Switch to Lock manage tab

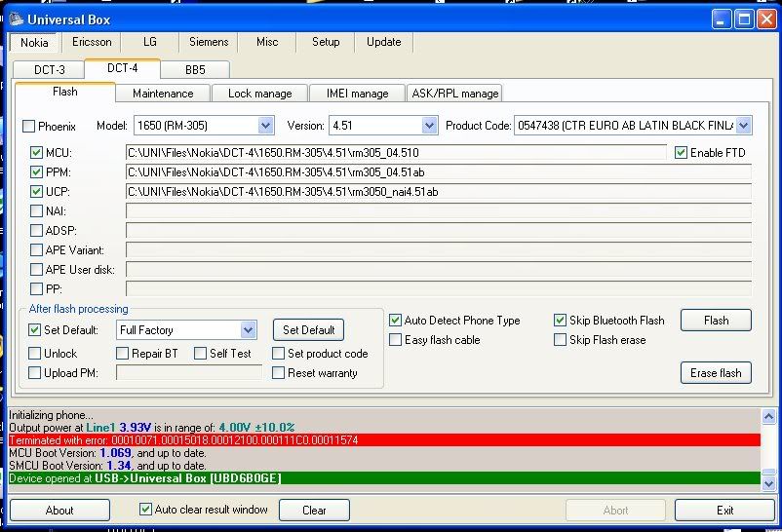[259, 94]
